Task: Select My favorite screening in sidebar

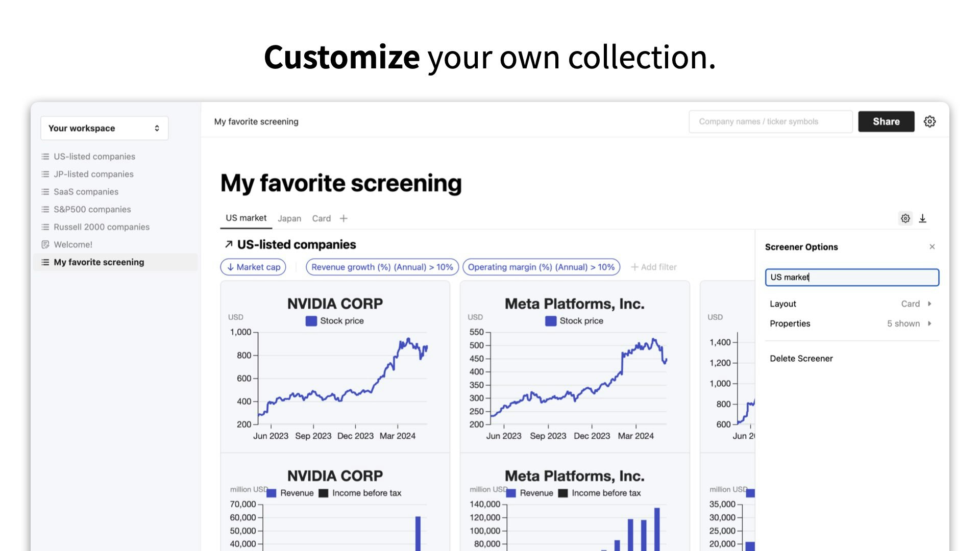Action: click(x=115, y=262)
